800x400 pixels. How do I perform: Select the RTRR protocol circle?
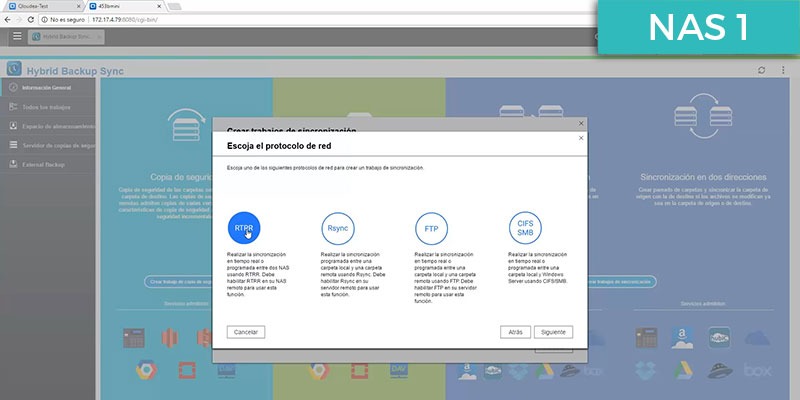(x=244, y=228)
